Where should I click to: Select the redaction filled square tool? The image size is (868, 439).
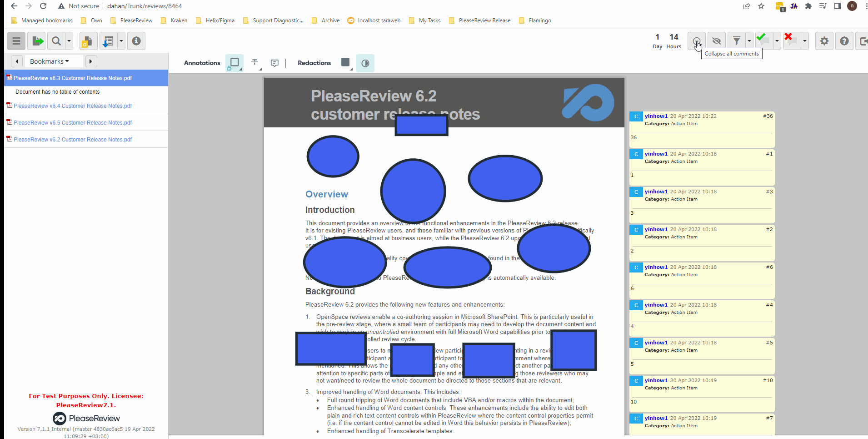(x=346, y=63)
